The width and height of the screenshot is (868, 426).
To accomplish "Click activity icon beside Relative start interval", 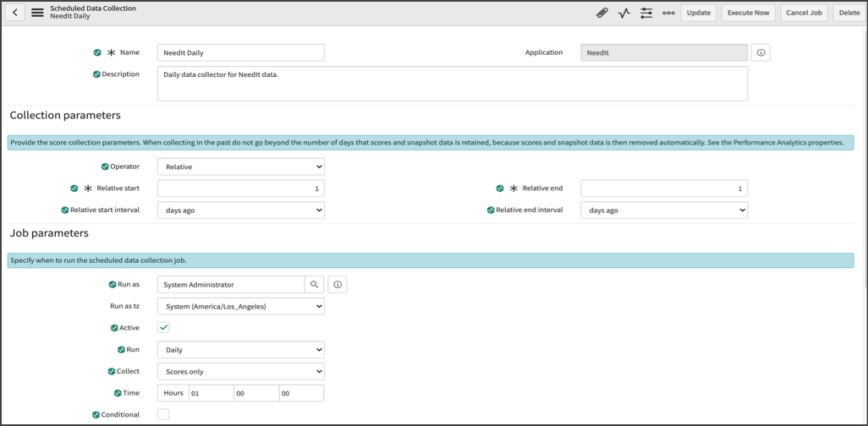I will pyautogui.click(x=64, y=210).
